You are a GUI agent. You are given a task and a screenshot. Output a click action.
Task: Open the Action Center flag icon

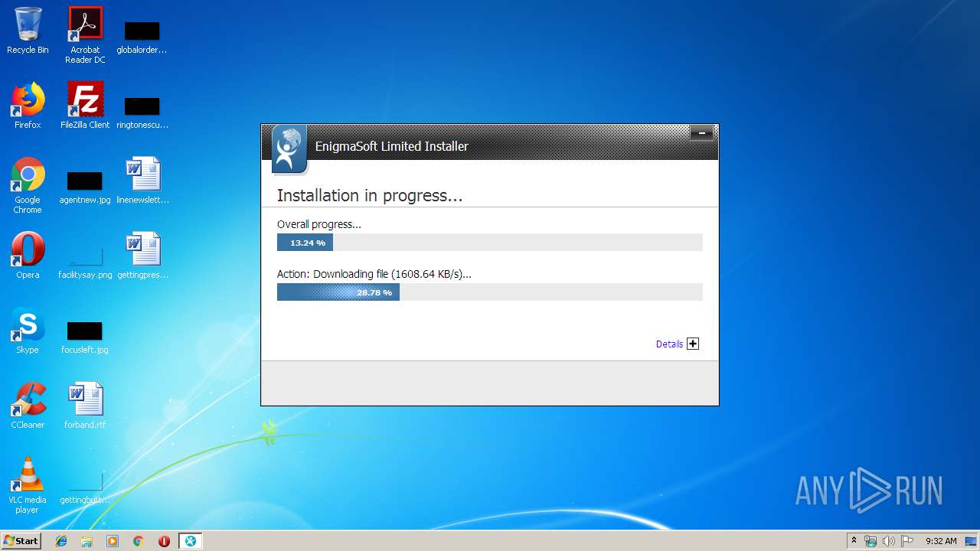tap(906, 541)
